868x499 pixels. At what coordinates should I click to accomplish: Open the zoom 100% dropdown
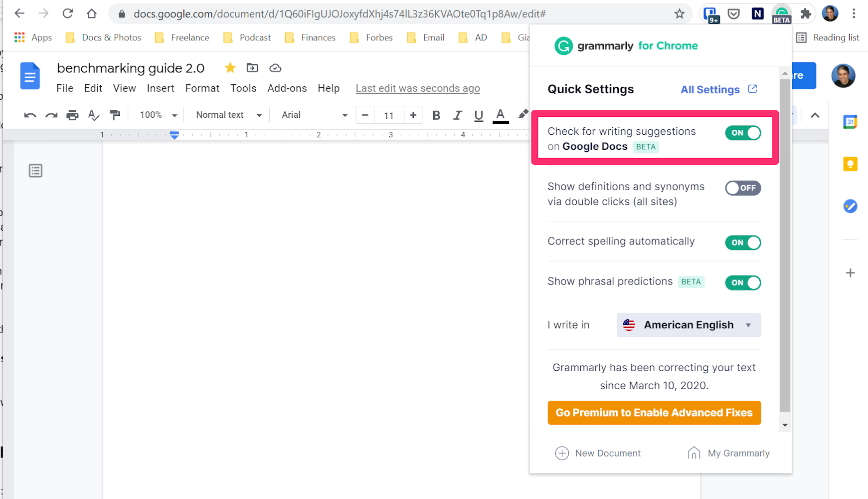pos(158,115)
